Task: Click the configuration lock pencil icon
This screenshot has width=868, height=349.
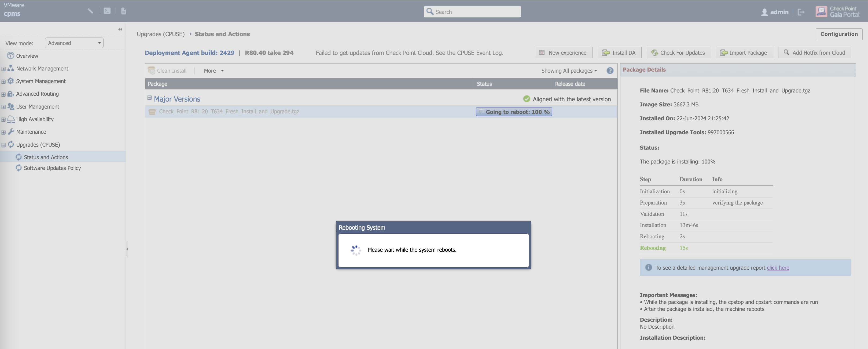Action: point(90,11)
